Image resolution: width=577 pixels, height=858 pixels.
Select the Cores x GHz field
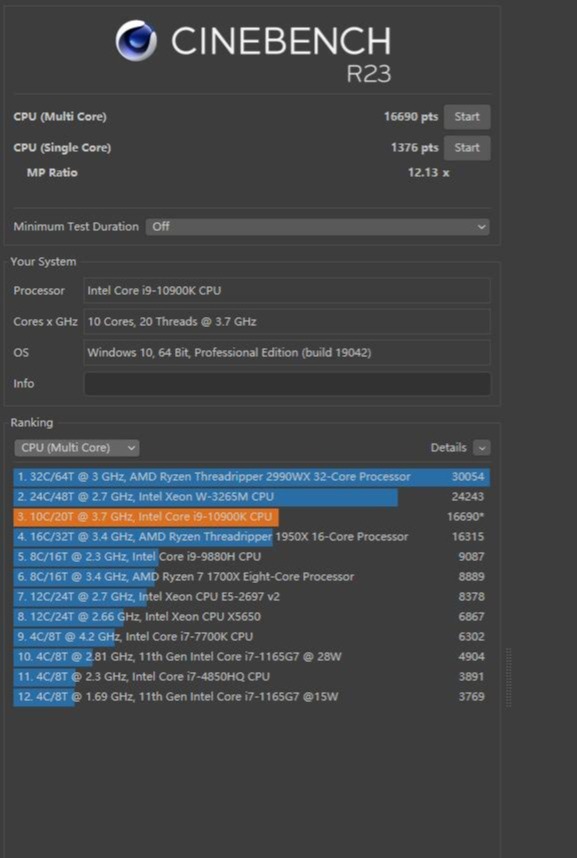(287, 322)
